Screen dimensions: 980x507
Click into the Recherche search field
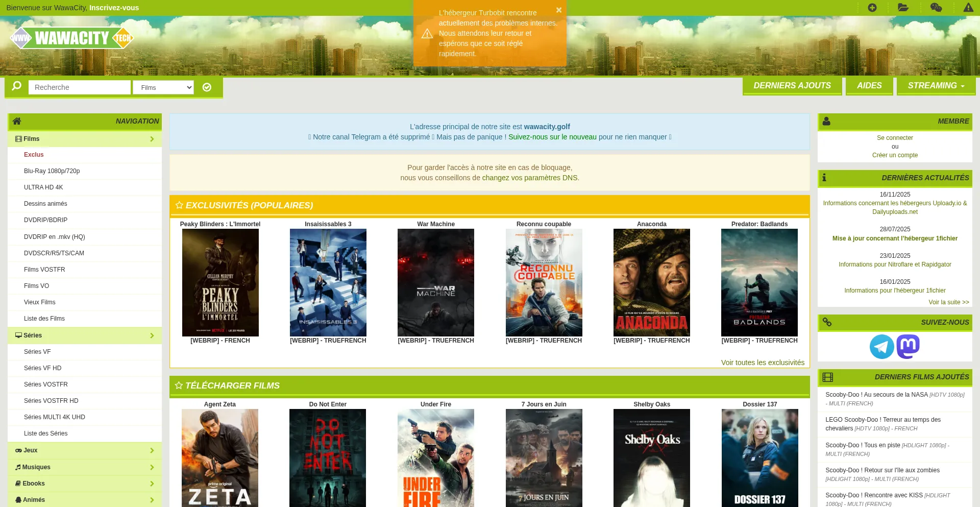pyautogui.click(x=80, y=87)
